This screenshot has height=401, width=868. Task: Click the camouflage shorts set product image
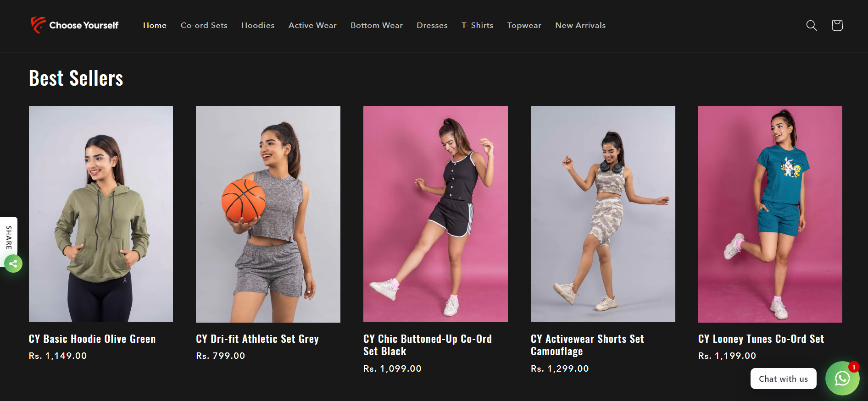tap(603, 214)
